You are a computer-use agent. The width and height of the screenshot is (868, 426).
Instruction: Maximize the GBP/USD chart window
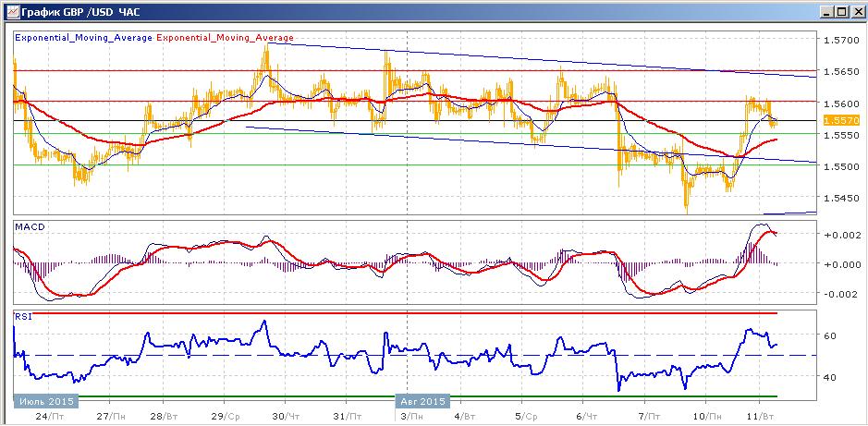[x=841, y=11]
